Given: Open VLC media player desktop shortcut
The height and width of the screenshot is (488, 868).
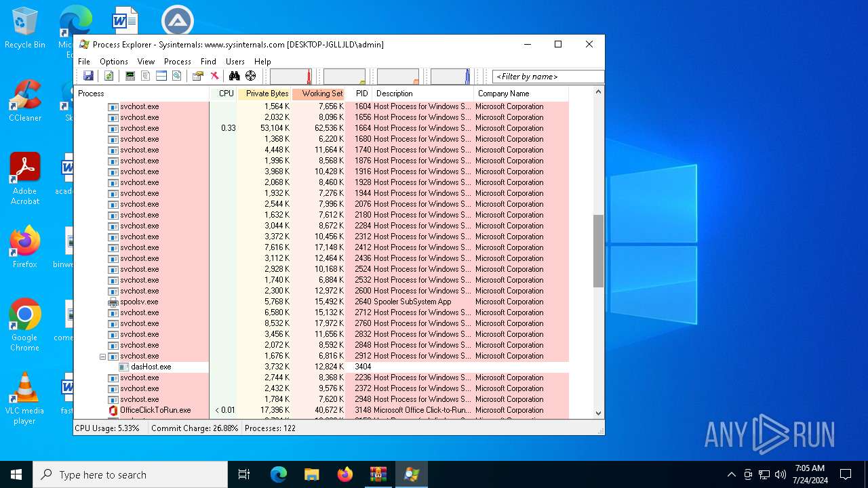Looking at the screenshot, I should click(25, 399).
